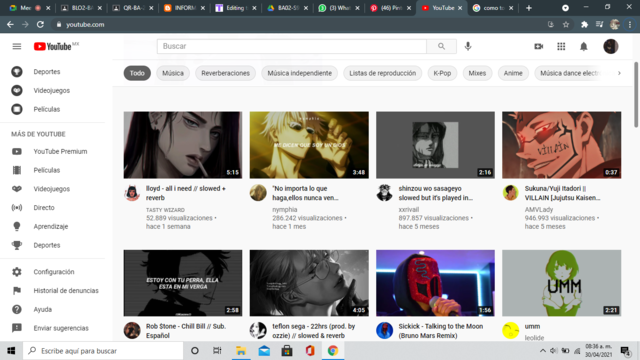This screenshot has height=360, width=640.
Task: Play the 3:48 blond anime thumbnail
Action: (x=309, y=145)
